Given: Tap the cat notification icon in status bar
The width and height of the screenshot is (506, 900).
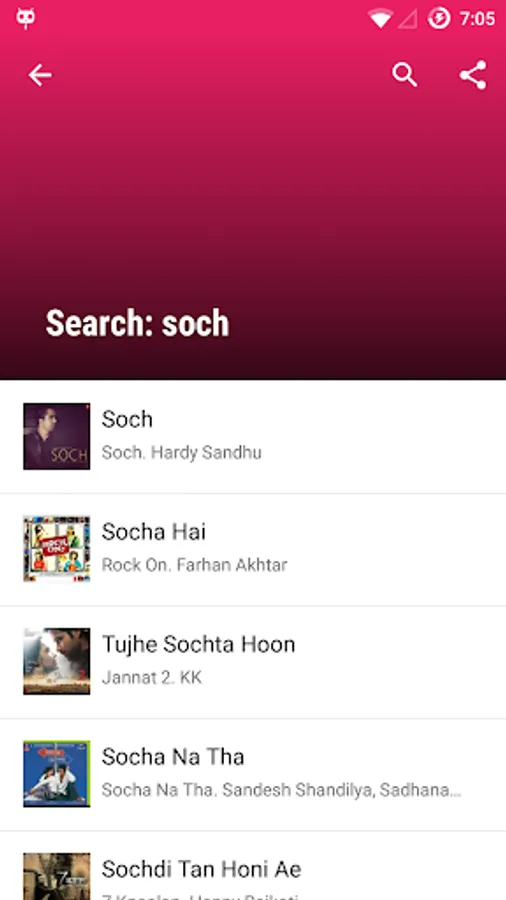Looking at the screenshot, I should (26, 18).
